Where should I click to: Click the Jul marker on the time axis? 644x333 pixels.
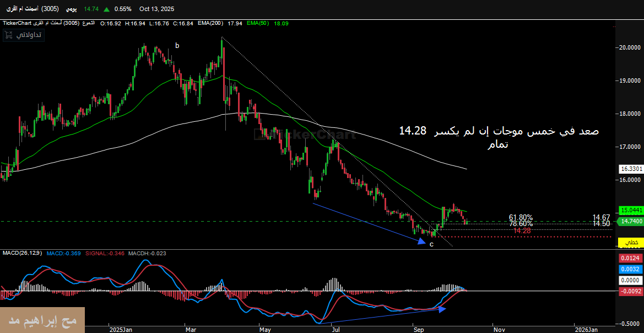click(x=334, y=329)
